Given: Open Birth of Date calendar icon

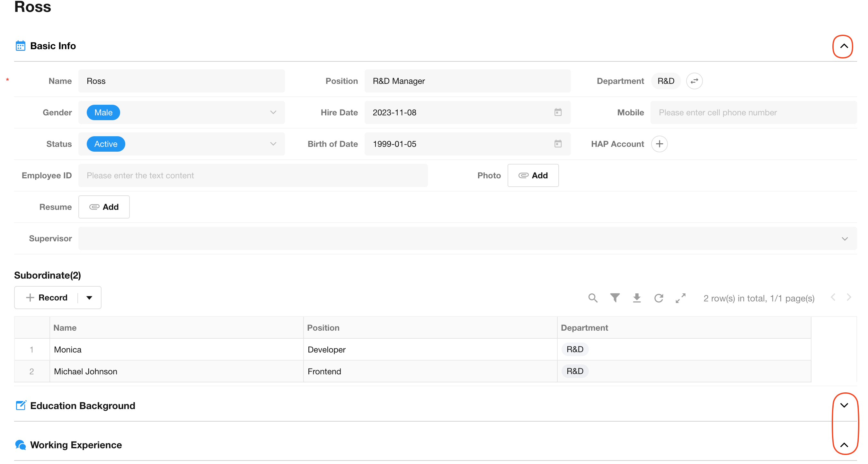Looking at the screenshot, I should point(558,144).
